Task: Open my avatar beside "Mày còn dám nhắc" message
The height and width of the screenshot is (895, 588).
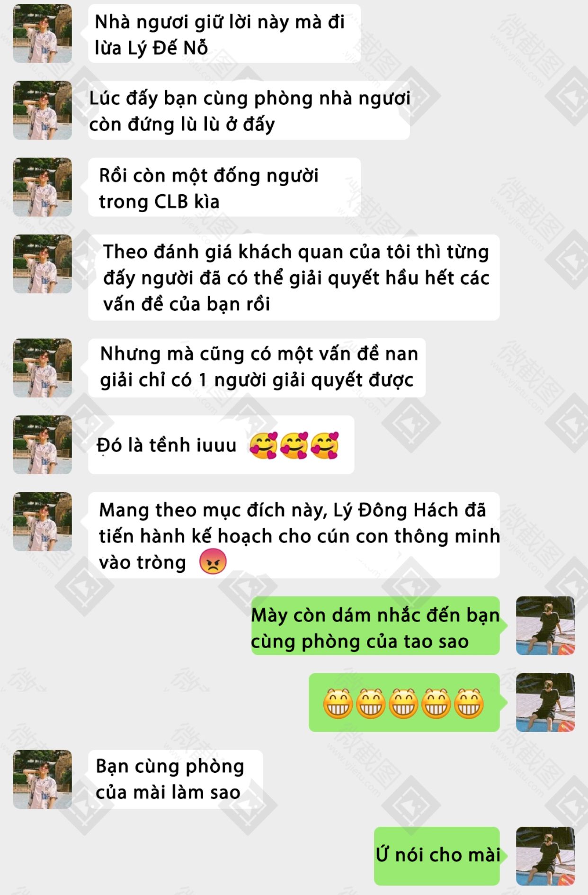Action: point(545,626)
